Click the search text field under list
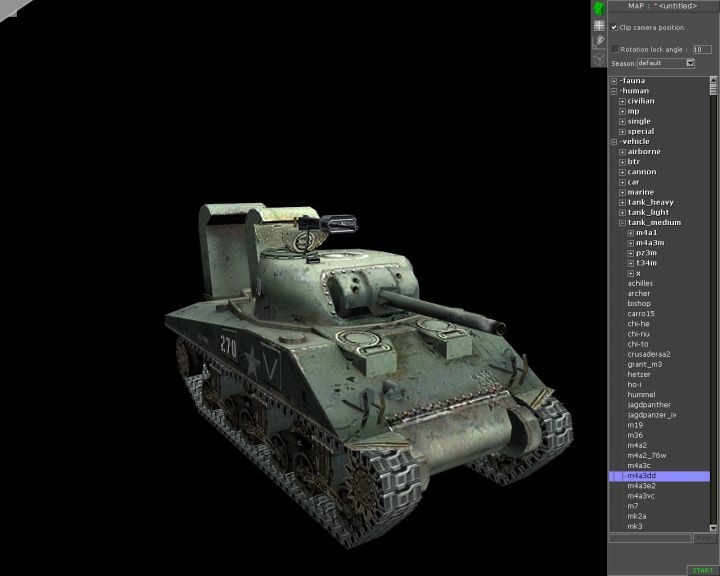This screenshot has width=720, height=576. 650,538
